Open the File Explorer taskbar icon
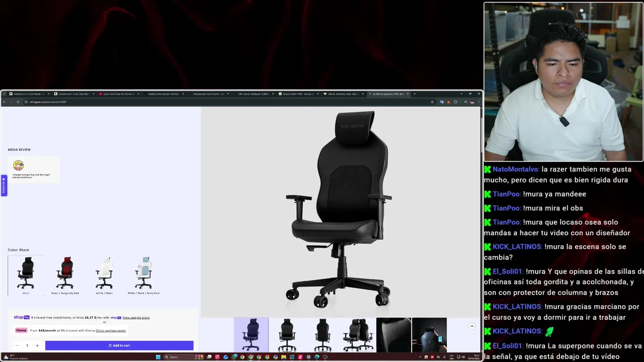This screenshot has width=644, height=362. [284, 357]
